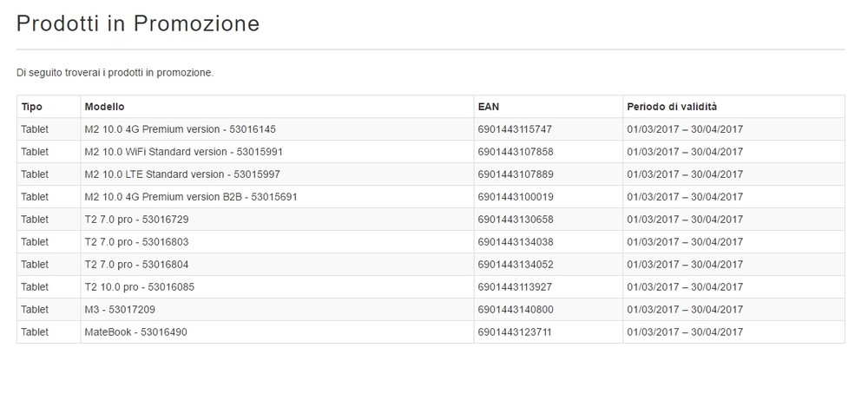This screenshot has width=868, height=394.
Task: Click the M3 - 53017209 model cell
Action: coord(278,309)
